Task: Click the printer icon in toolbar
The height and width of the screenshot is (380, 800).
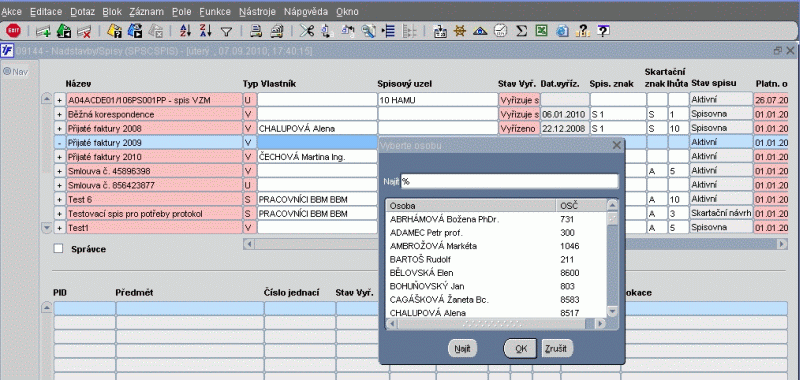Action: pos(256,31)
